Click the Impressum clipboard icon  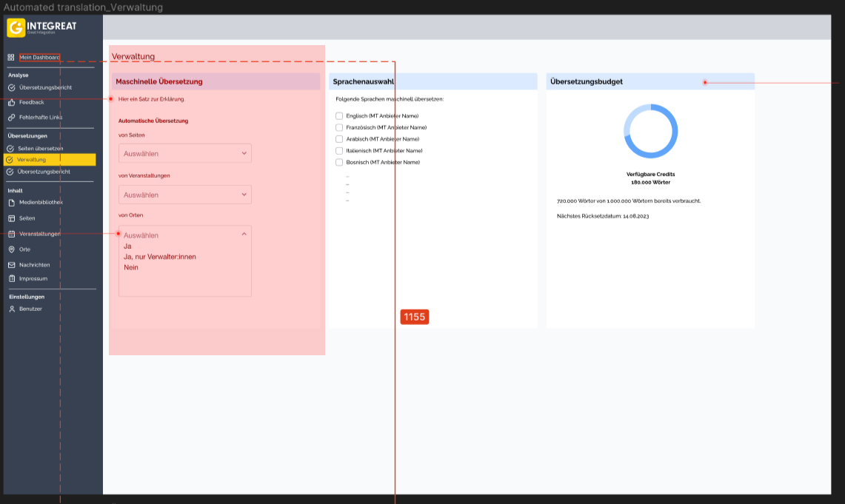11,279
